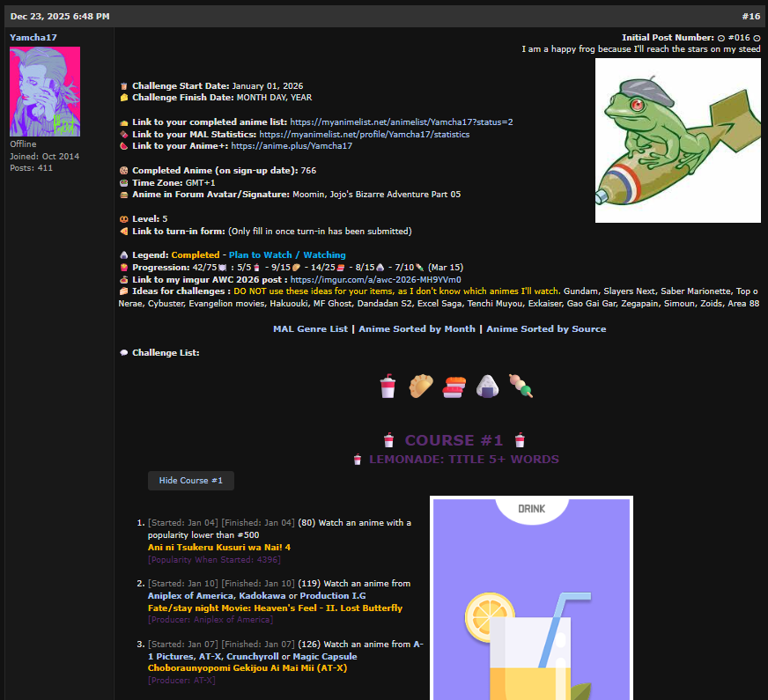Open the anime.plus/Yamcha17 link
The image size is (768, 700).
(292, 146)
